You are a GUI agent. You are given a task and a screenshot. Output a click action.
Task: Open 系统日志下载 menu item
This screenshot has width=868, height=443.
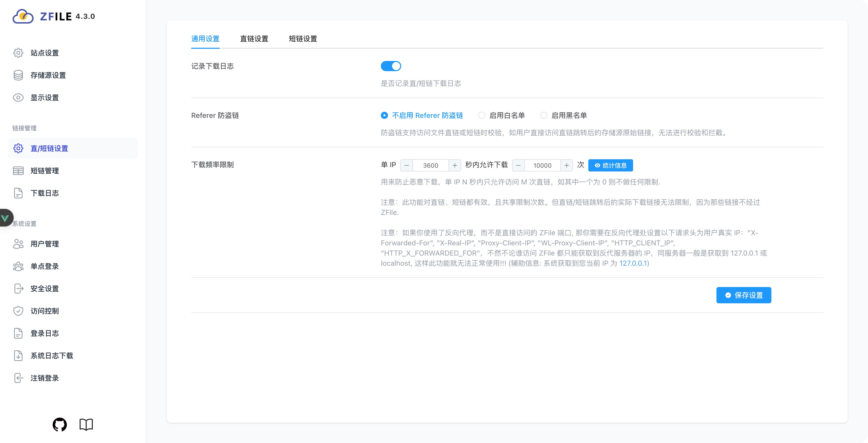coord(73,355)
